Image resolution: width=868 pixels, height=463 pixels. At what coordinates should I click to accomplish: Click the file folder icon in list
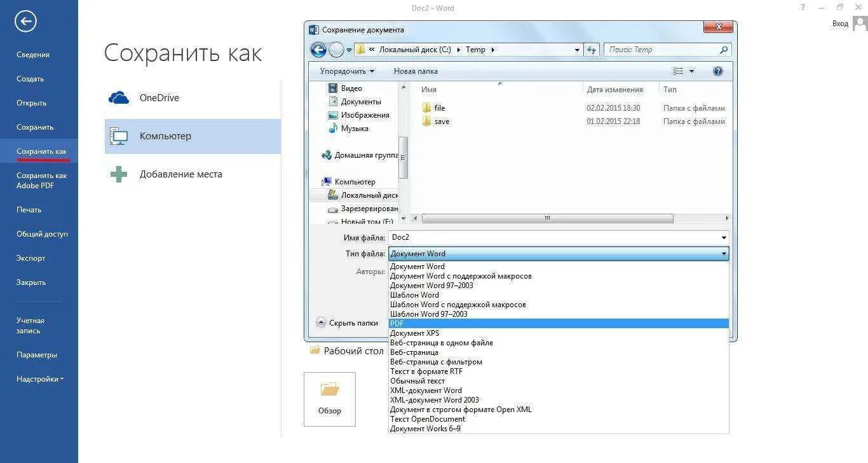[426, 108]
